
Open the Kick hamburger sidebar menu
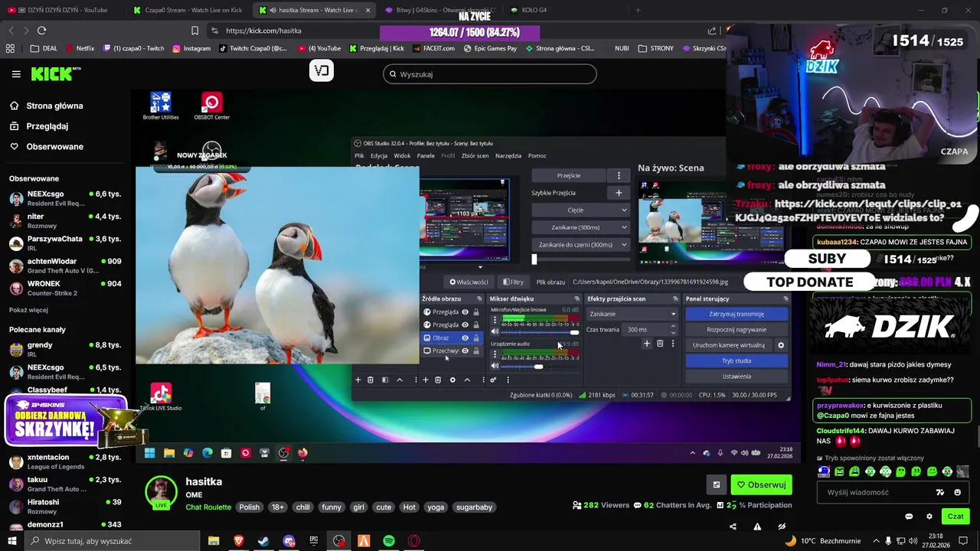tap(16, 74)
